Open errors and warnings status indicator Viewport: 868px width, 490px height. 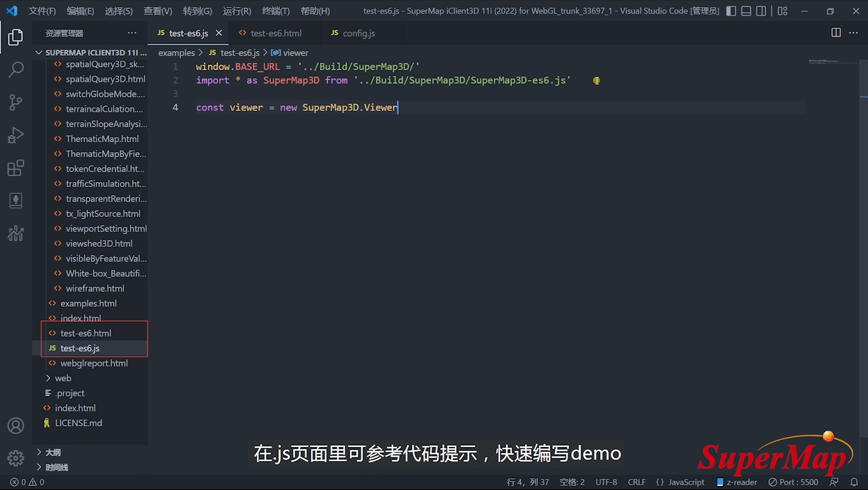pos(27,482)
